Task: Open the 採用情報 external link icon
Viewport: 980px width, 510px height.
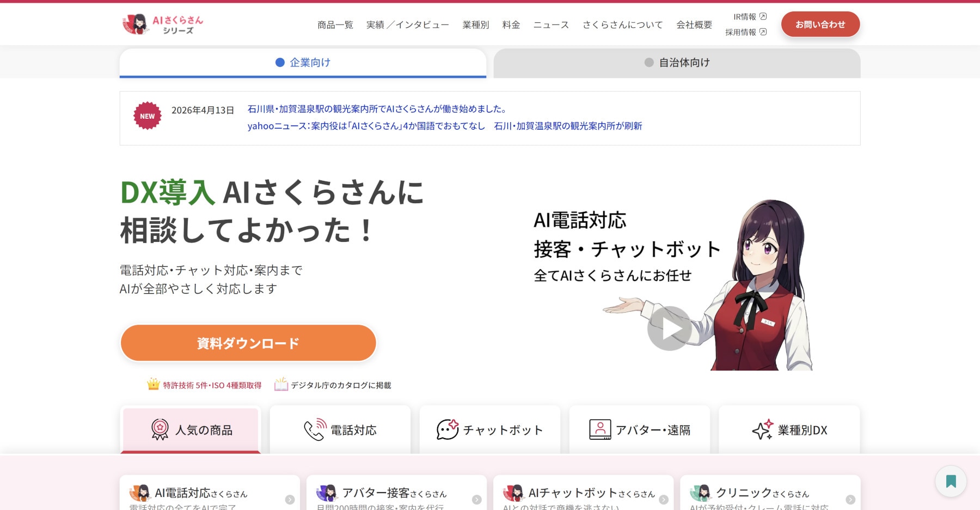Action: pos(763,32)
